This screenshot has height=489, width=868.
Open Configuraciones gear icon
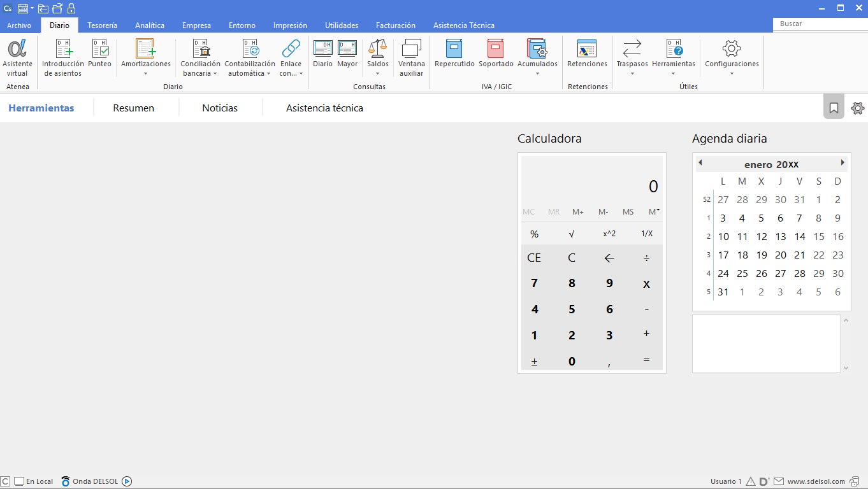point(732,48)
